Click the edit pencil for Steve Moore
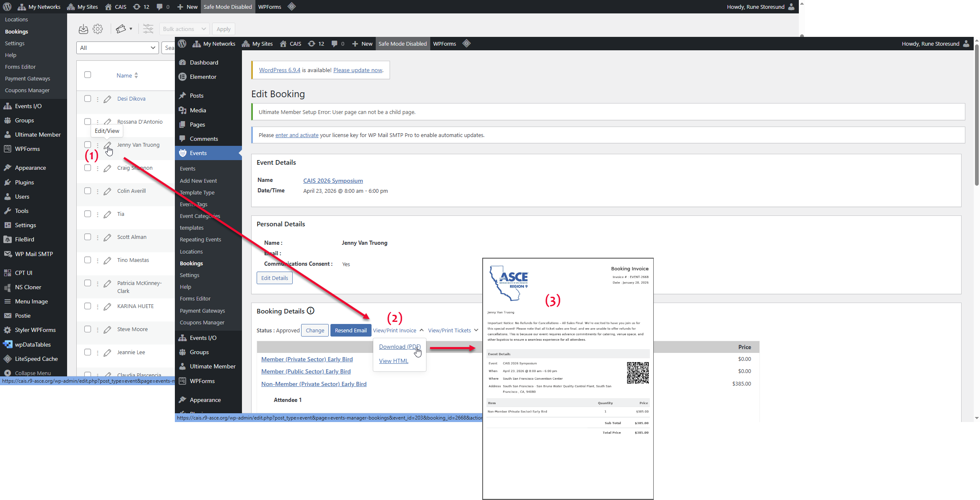 click(107, 329)
